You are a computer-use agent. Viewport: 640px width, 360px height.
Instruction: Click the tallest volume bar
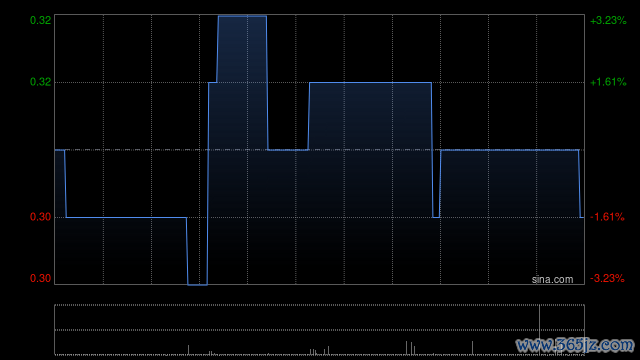point(539,329)
